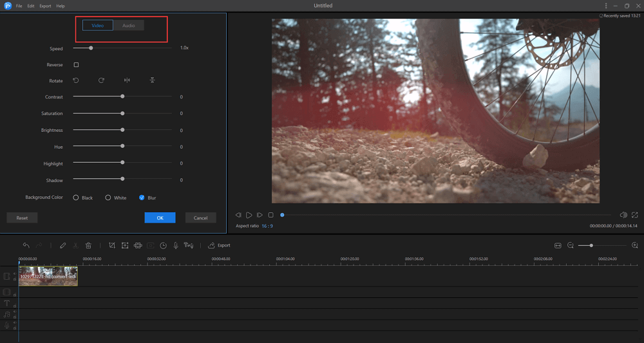The width and height of the screenshot is (644, 343).
Task: Step back one frame in the preview
Action: coord(238,215)
